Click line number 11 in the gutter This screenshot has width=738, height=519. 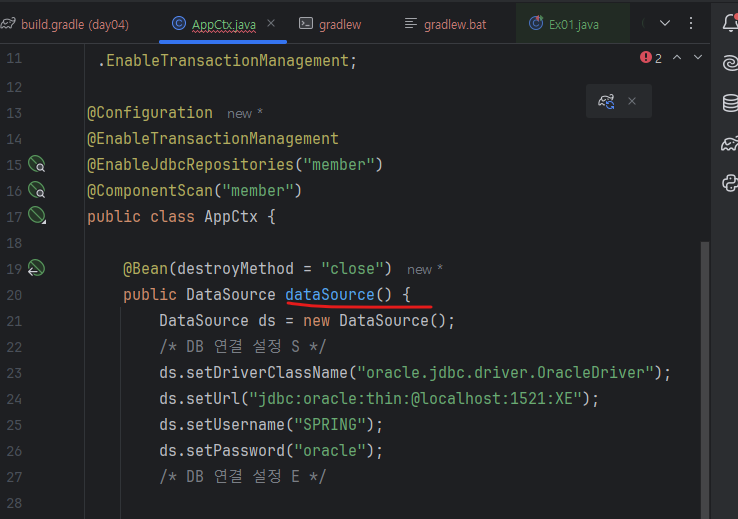click(14, 58)
